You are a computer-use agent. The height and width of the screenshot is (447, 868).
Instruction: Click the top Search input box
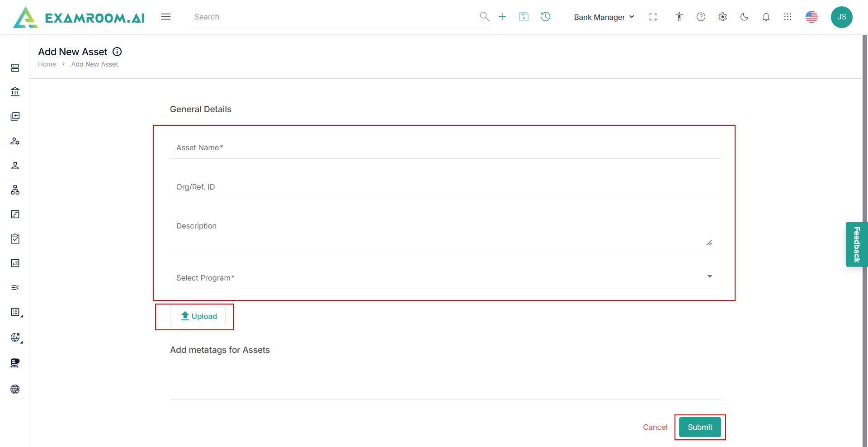pyautogui.click(x=335, y=17)
